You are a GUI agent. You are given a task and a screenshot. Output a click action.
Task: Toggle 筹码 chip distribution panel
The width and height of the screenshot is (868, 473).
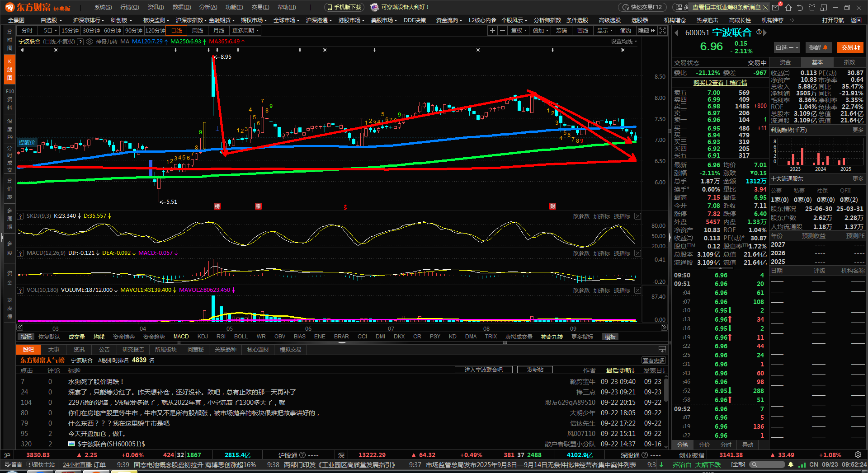pyautogui.click(x=561, y=31)
